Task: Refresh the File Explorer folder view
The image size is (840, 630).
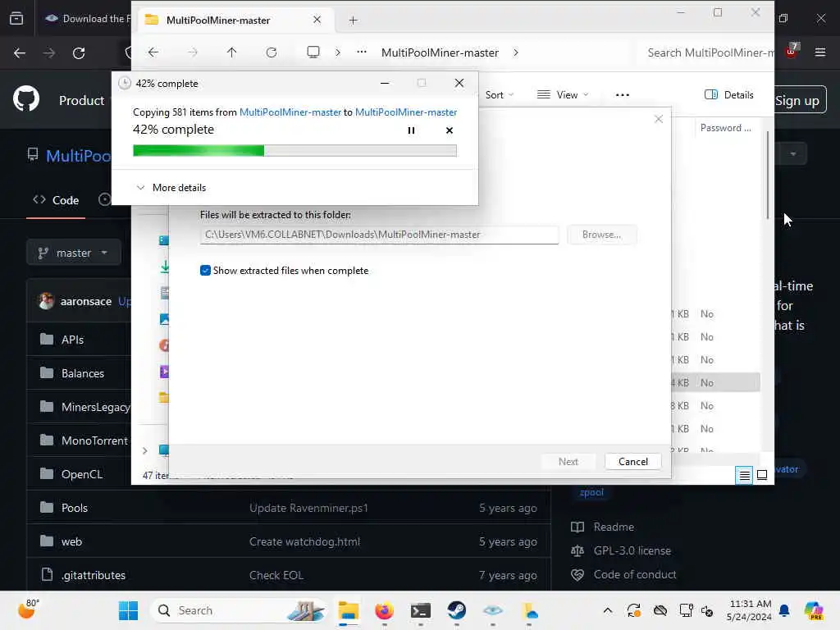Action: [x=272, y=52]
